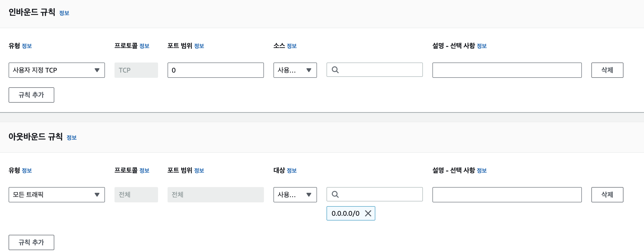This screenshot has height=252, width=644.
Task: Open outbound rule type dropdown '모든 트래픽'
Action: click(56, 195)
